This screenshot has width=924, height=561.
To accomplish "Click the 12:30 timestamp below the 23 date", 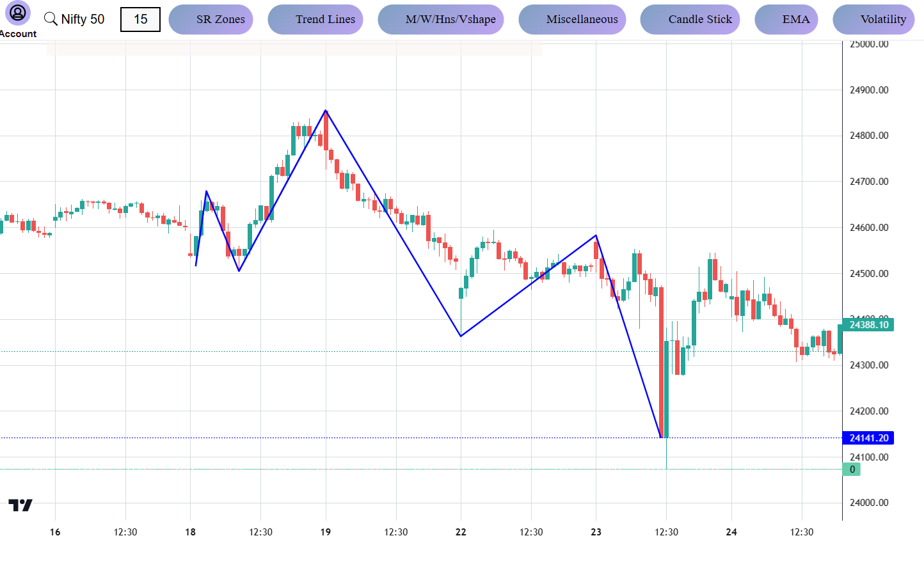I will tap(667, 532).
